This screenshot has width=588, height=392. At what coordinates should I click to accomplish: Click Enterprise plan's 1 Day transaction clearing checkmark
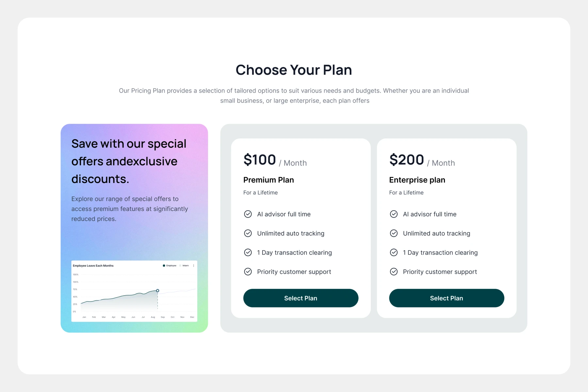point(394,253)
